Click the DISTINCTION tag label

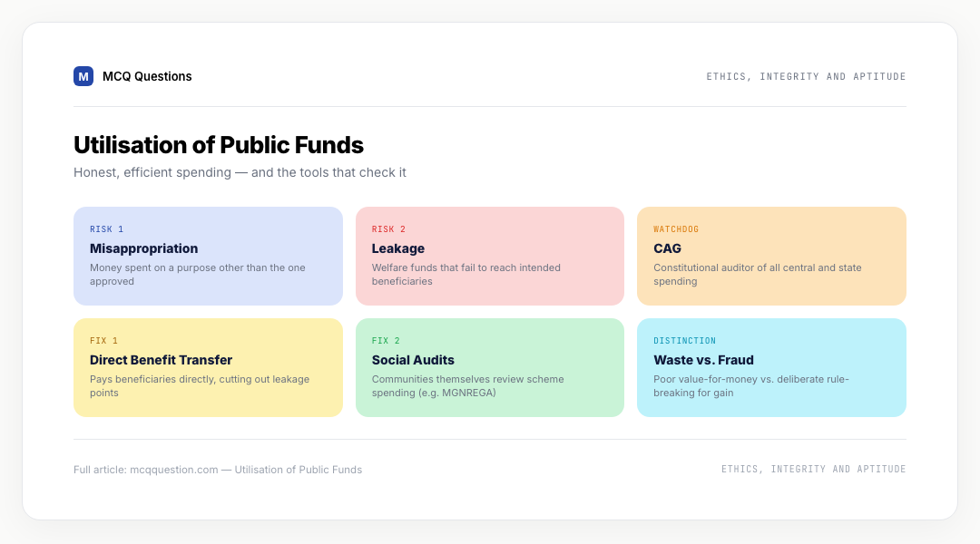(685, 340)
